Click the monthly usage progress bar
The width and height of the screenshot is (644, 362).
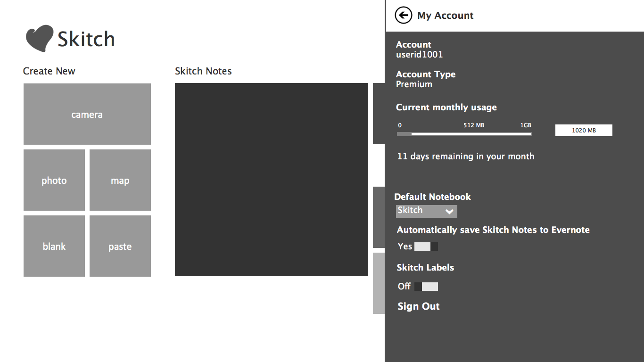coord(464,134)
